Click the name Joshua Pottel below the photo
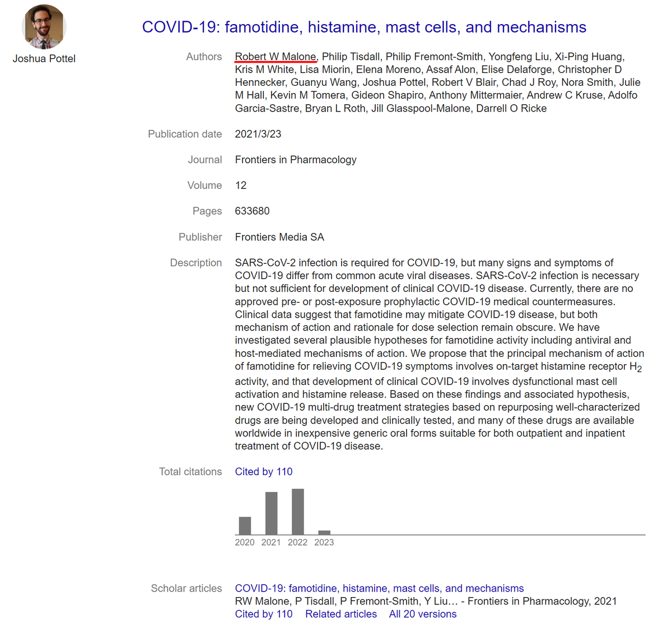This screenshot has height=642, width=672. 44,58
